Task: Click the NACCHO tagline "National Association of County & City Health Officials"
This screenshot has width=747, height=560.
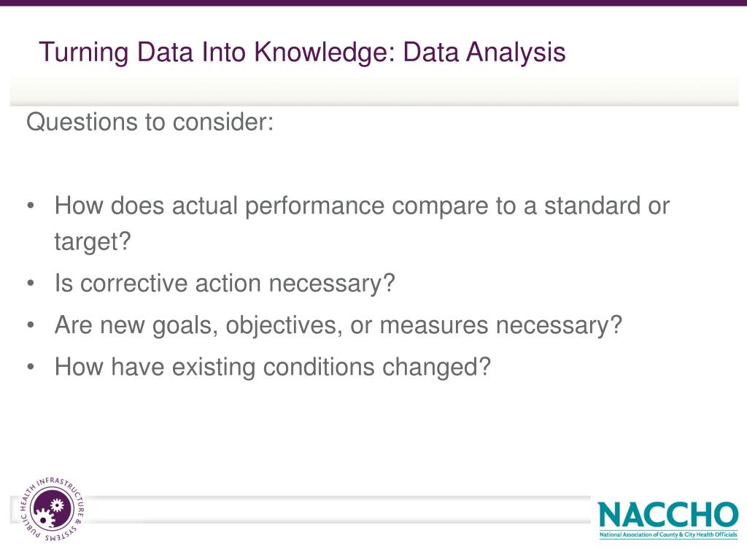Action: click(668, 534)
